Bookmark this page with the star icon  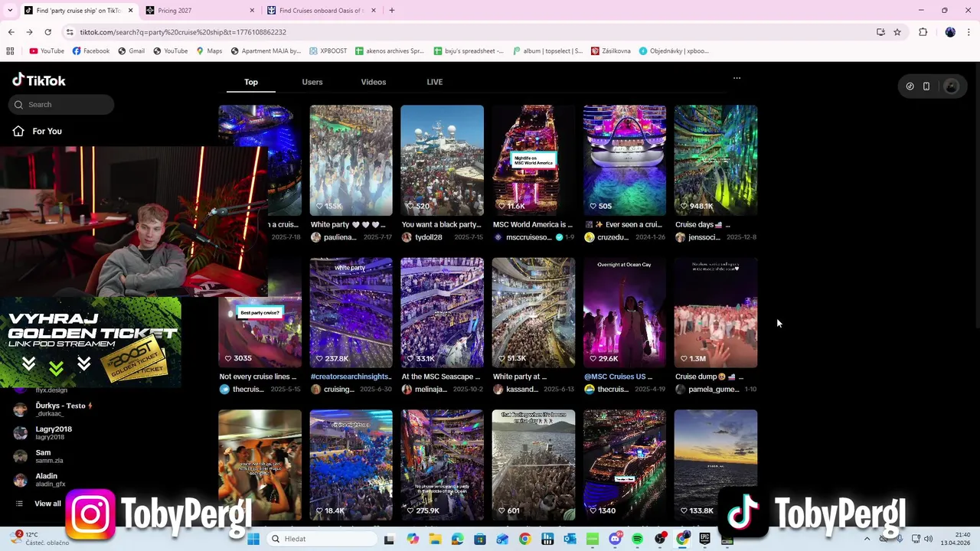897,32
